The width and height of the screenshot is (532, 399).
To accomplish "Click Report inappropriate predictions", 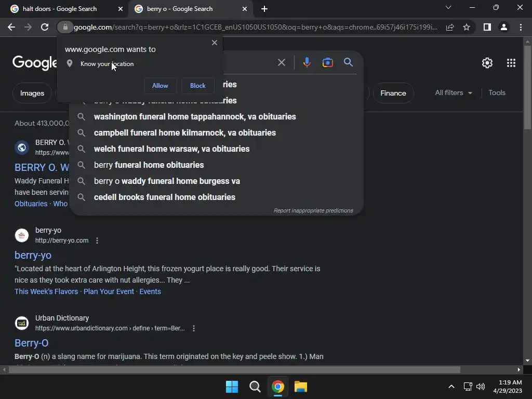I will point(313,211).
